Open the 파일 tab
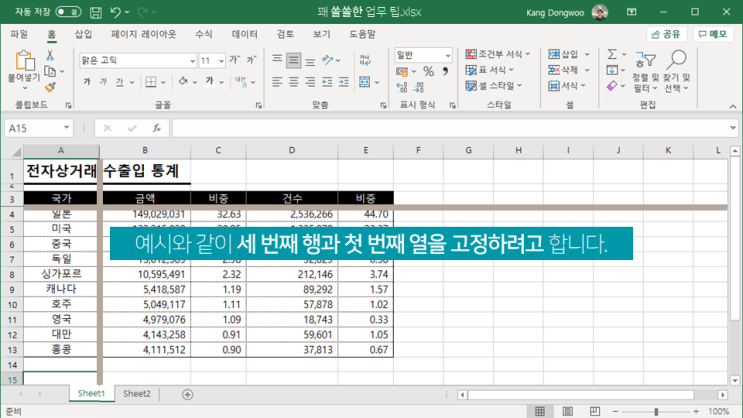Viewport: 743px width, 418px height. (x=19, y=34)
